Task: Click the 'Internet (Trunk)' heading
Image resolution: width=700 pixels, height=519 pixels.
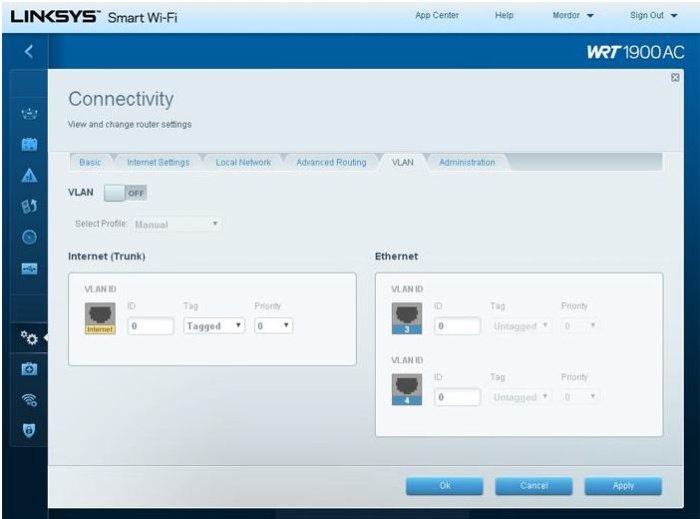Action: click(107, 257)
